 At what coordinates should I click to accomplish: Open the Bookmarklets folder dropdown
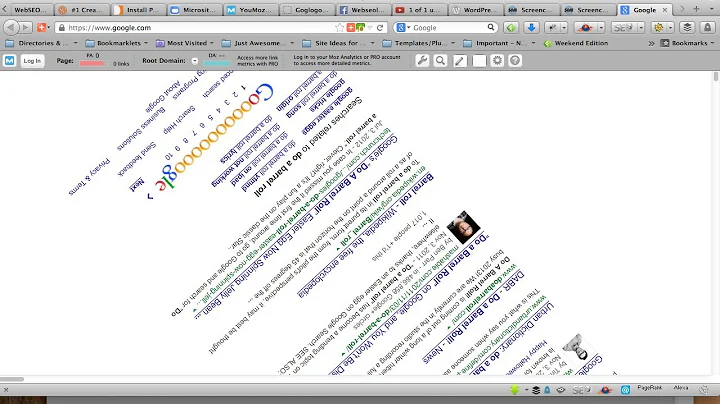coord(117,43)
